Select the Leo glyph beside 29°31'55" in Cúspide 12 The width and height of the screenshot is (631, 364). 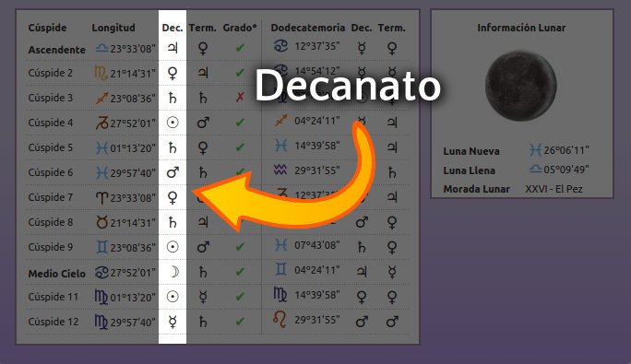(x=280, y=320)
